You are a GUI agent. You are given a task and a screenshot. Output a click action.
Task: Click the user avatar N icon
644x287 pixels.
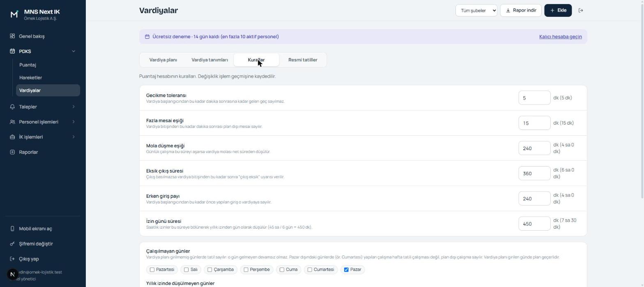pos(13,274)
